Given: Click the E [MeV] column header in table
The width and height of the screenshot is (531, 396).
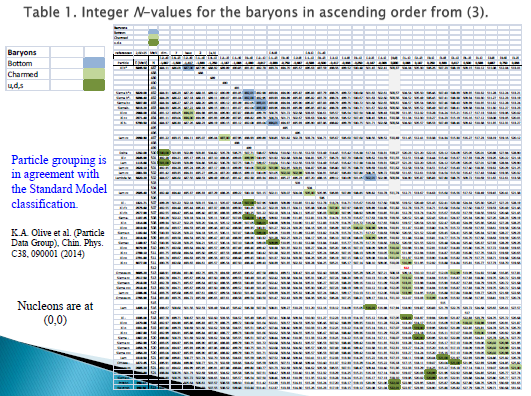Looking at the screenshot, I should [x=141, y=62].
